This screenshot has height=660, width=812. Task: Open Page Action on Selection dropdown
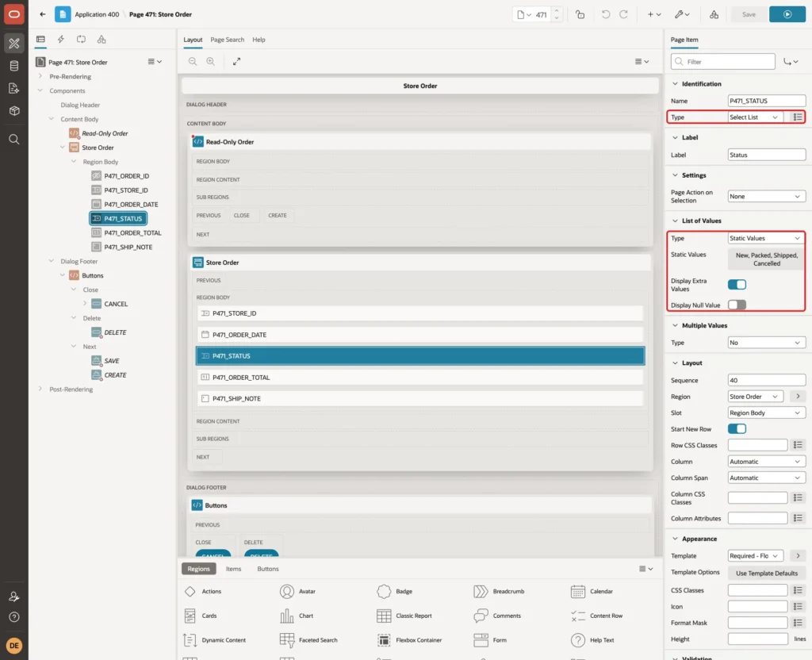(767, 197)
